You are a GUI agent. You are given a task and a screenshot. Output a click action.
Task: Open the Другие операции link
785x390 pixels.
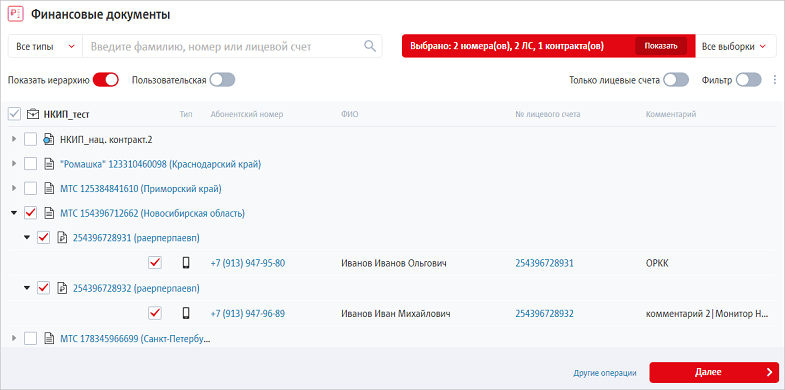click(x=605, y=373)
